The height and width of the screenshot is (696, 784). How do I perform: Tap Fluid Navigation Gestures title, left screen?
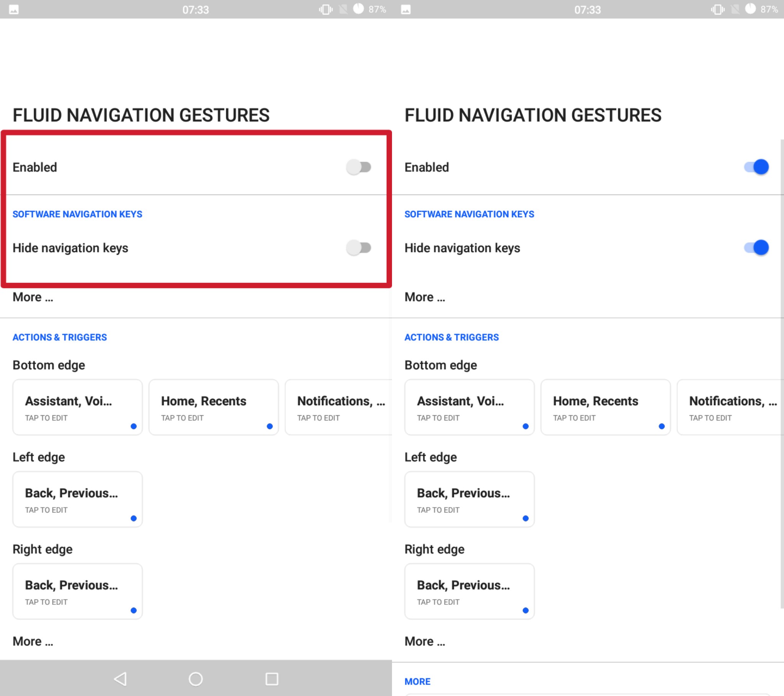click(x=141, y=115)
